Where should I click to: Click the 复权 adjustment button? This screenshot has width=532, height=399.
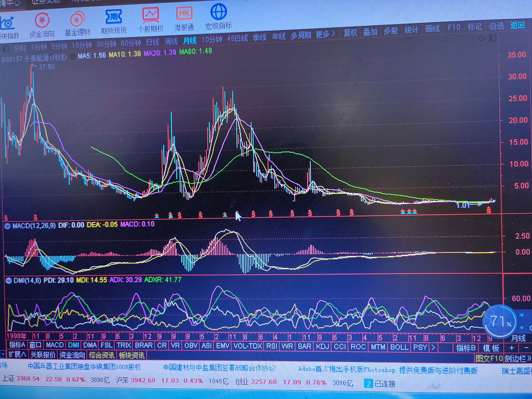click(x=350, y=33)
